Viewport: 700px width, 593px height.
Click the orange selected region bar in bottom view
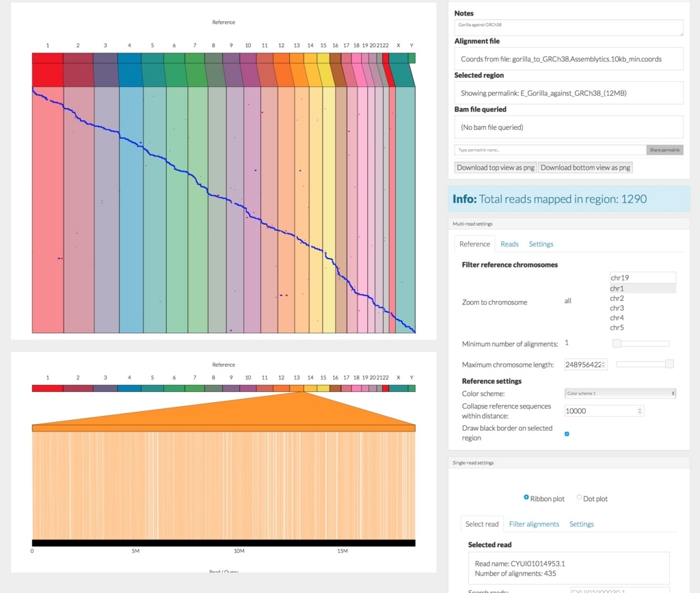(224, 428)
